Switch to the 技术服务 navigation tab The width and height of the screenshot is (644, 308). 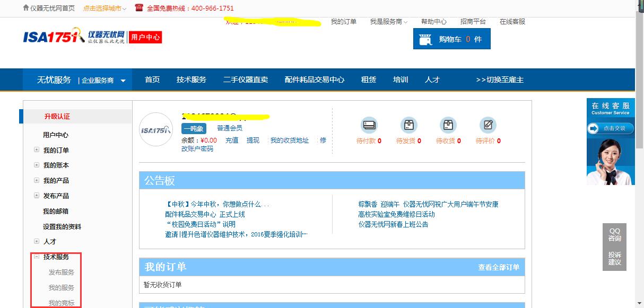pos(191,80)
